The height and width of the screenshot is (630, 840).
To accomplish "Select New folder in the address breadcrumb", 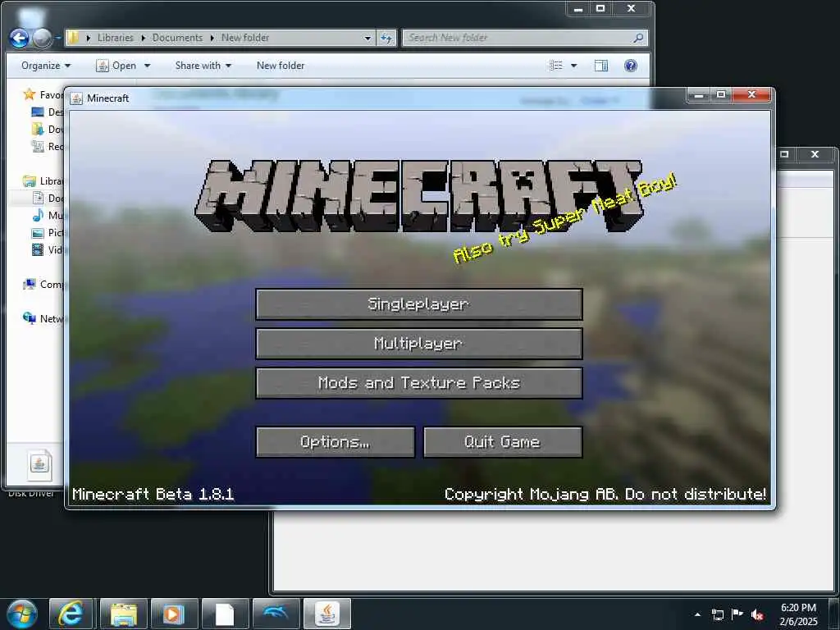I will 245,38.
